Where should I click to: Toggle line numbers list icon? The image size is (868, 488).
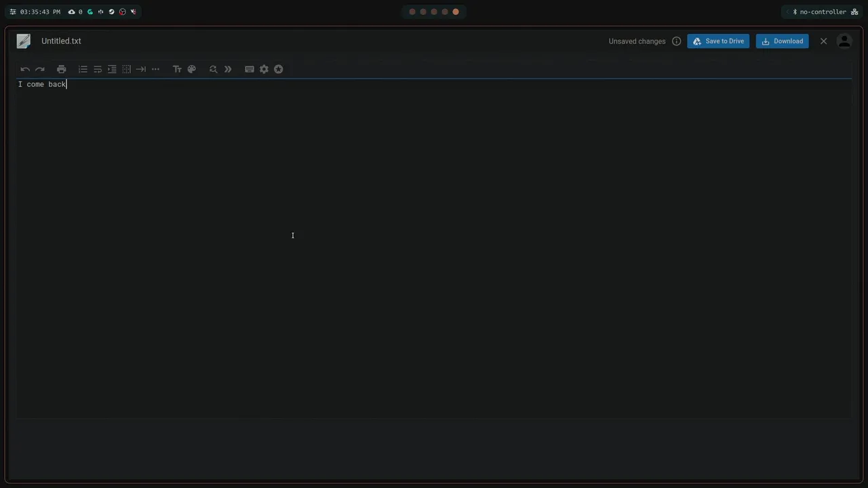point(83,69)
